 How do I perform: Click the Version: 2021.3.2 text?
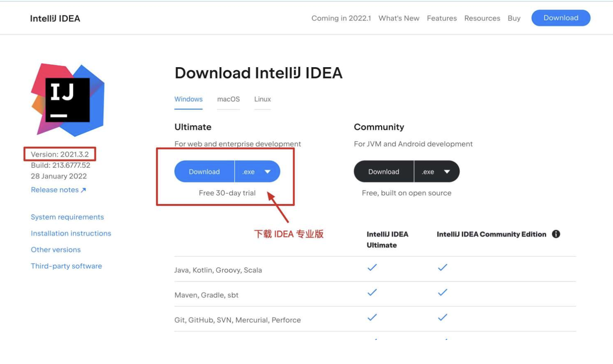pos(60,154)
